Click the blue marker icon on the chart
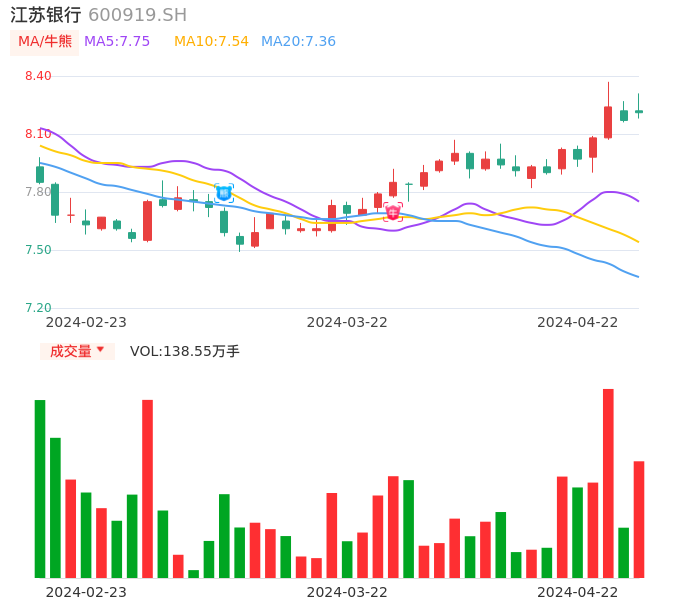Image resolution: width=686 pixels, height=606 pixels. (x=224, y=193)
